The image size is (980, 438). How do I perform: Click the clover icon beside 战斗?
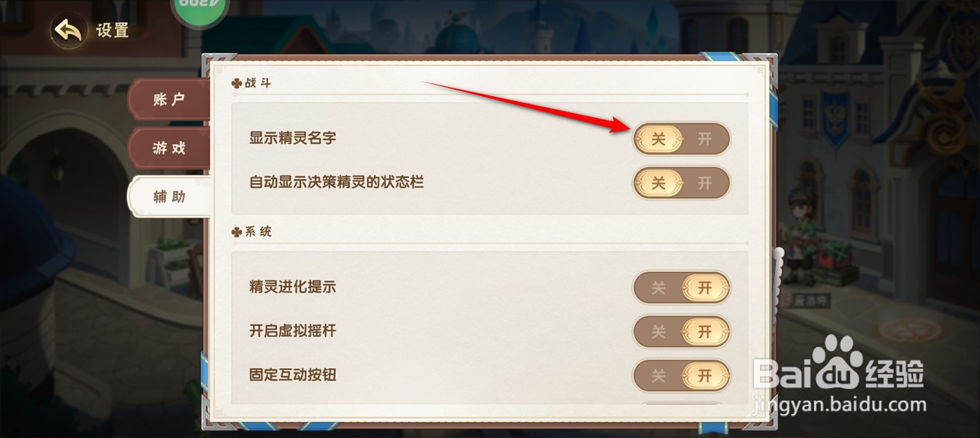[x=237, y=83]
